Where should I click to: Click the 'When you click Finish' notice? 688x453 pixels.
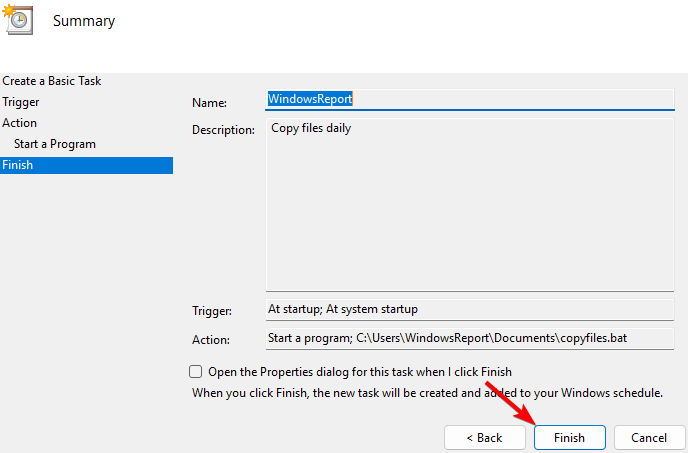coord(427,393)
